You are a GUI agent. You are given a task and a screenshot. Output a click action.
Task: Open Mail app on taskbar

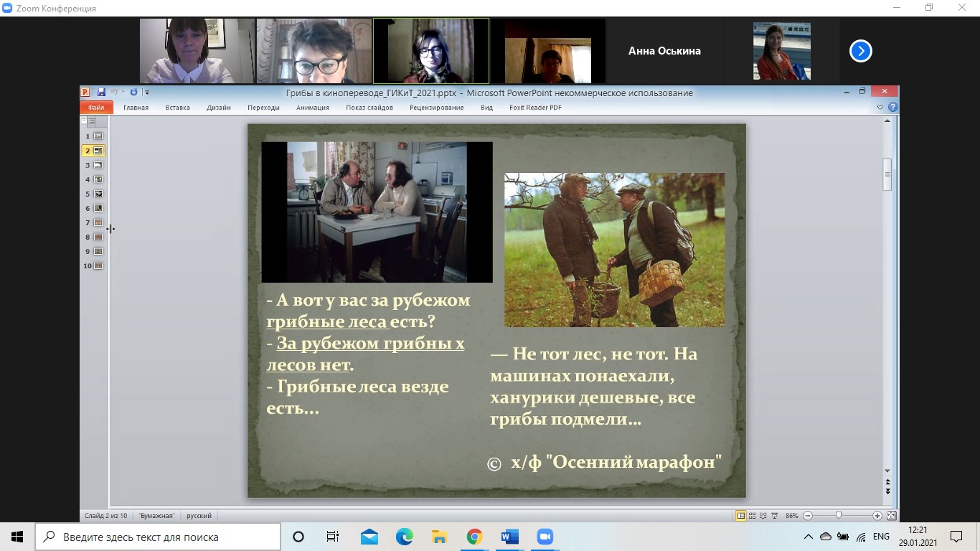[x=369, y=537]
